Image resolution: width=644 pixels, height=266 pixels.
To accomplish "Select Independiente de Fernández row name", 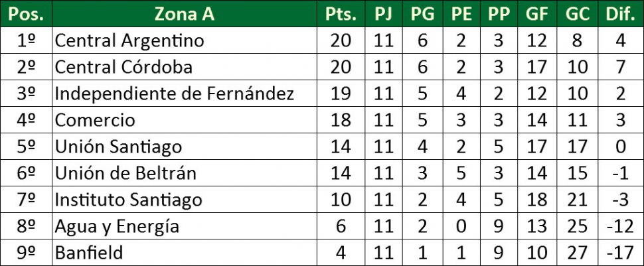I will click(x=174, y=94).
